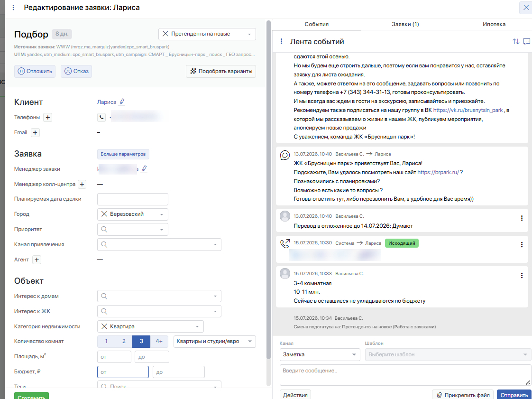Screen dimensions: 532x399
Task: Focus the Введите сообщение text area
Action: (x=405, y=375)
